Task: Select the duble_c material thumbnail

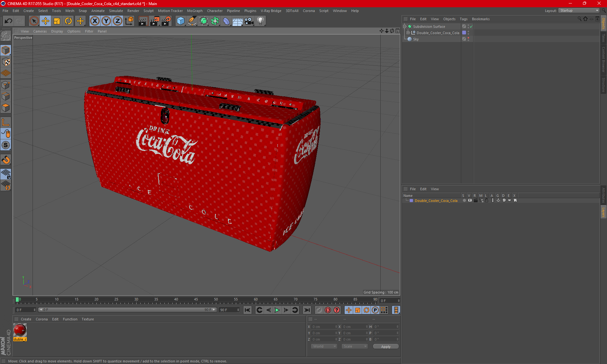Action: (x=20, y=330)
